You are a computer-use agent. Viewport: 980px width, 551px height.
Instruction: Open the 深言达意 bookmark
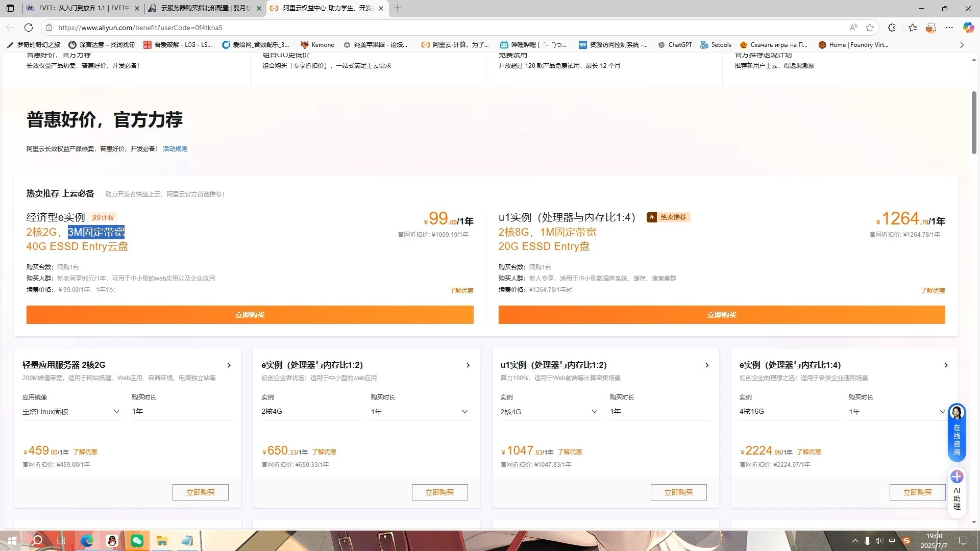pyautogui.click(x=102, y=45)
